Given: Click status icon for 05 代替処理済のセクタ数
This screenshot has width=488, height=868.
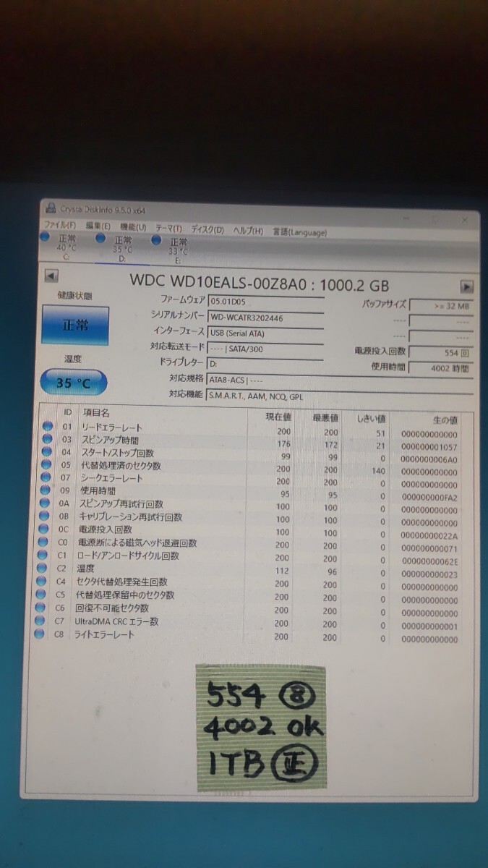Looking at the screenshot, I should pyautogui.click(x=48, y=465).
